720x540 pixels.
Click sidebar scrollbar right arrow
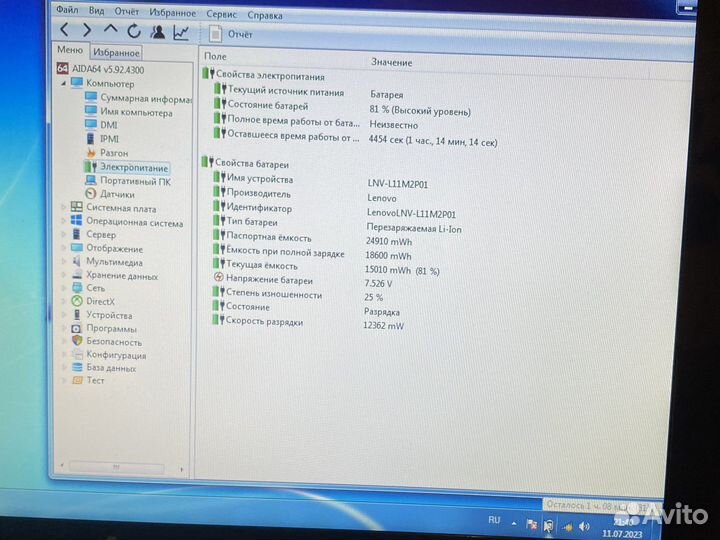[182, 469]
